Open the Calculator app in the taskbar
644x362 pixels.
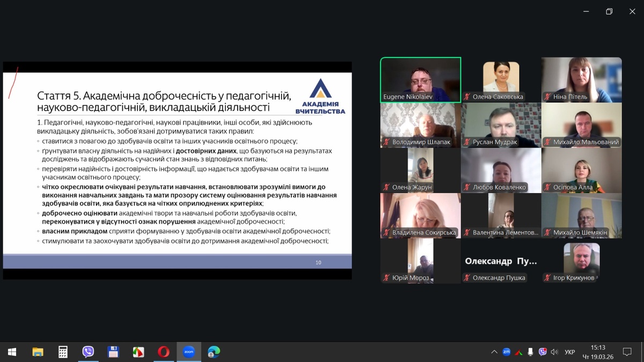pos(63,352)
